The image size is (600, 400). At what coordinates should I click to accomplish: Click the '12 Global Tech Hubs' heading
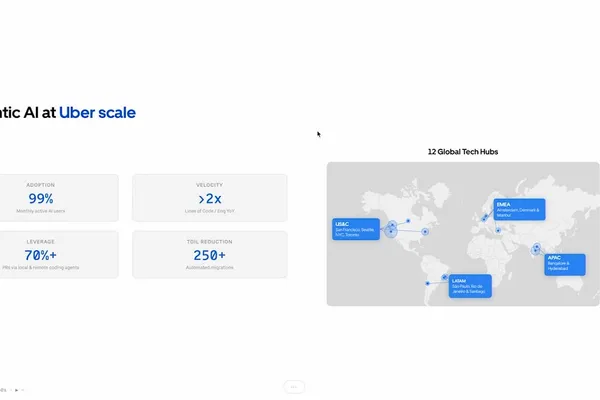pos(463,152)
